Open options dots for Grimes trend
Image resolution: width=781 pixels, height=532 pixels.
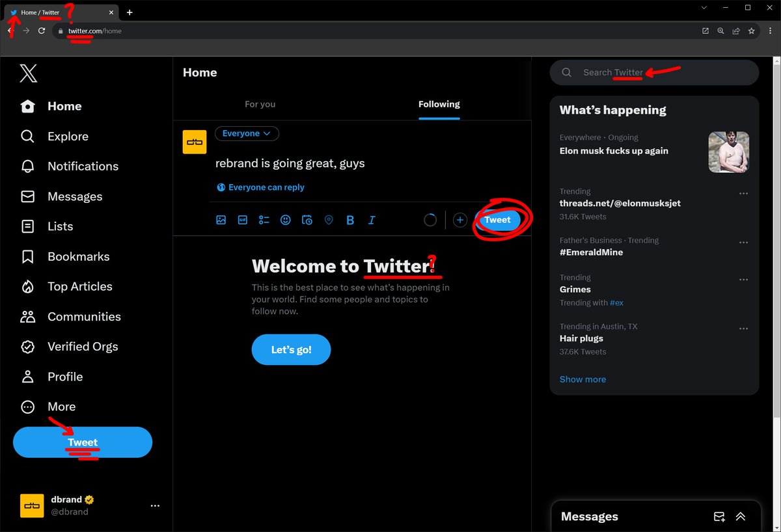(x=743, y=279)
